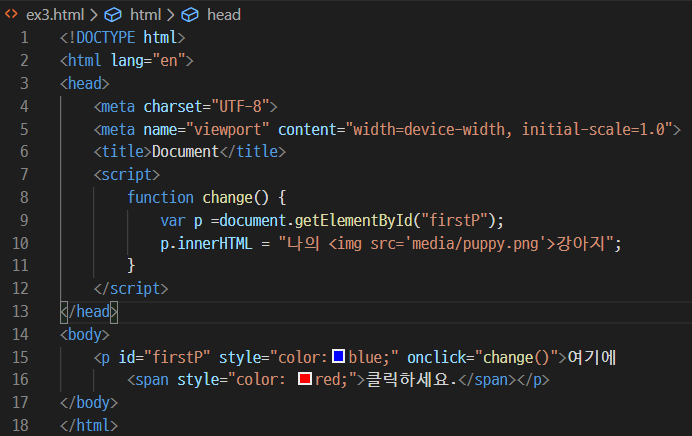Click the Document title text

pos(185,152)
